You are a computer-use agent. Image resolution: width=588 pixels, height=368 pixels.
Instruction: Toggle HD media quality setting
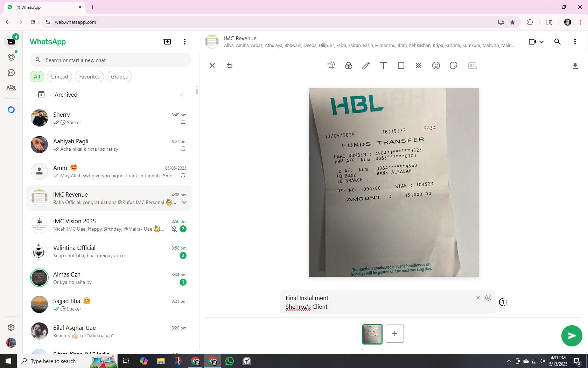click(x=473, y=66)
